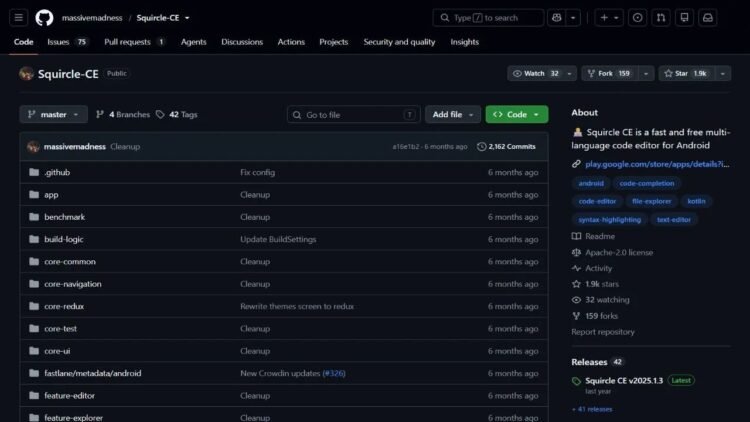Open the repositories icon in header
The width and height of the screenshot is (750, 422).
684,18
